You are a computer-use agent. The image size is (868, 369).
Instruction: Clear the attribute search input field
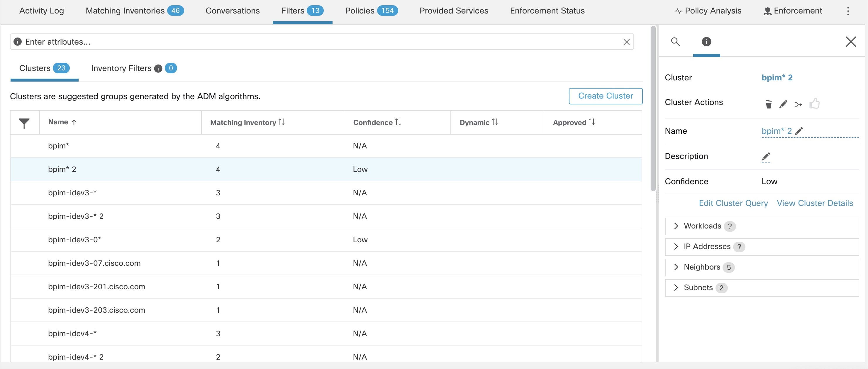point(625,41)
